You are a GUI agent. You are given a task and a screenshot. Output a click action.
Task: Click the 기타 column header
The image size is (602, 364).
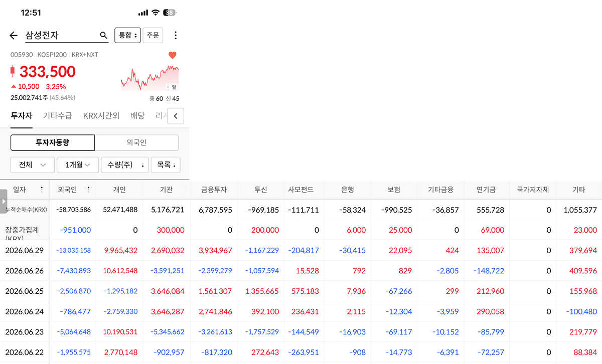(579, 190)
